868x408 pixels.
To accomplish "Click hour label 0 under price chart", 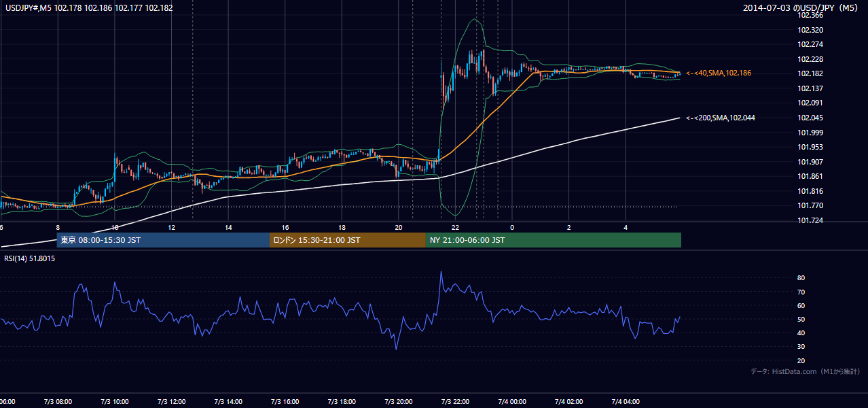I will coord(512,227).
